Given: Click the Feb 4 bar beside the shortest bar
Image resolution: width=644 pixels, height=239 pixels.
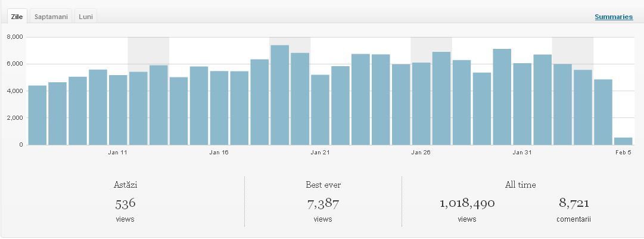Looking at the screenshot, I should pyautogui.click(x=603, y=112).
